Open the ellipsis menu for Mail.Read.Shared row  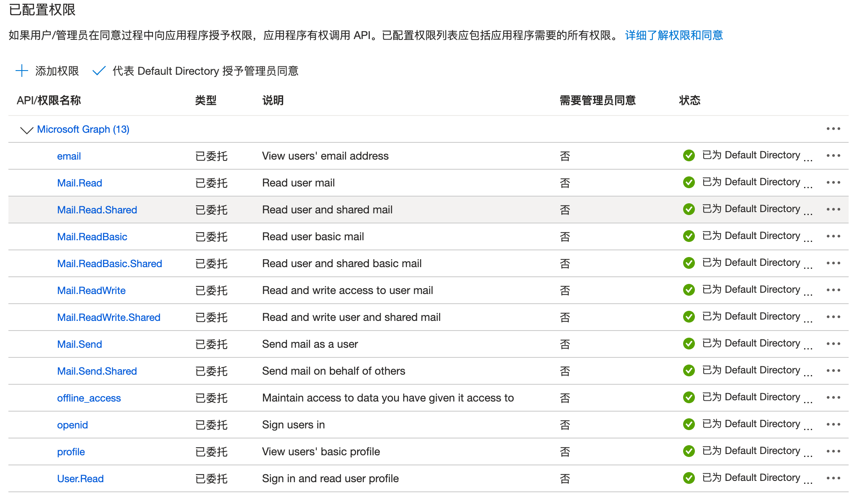833,210
